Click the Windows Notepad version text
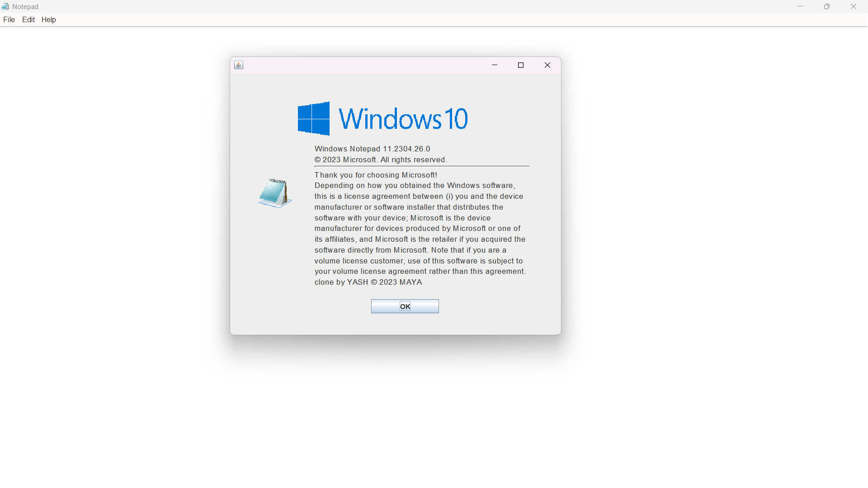868x488 pixels. coord(372,149)
